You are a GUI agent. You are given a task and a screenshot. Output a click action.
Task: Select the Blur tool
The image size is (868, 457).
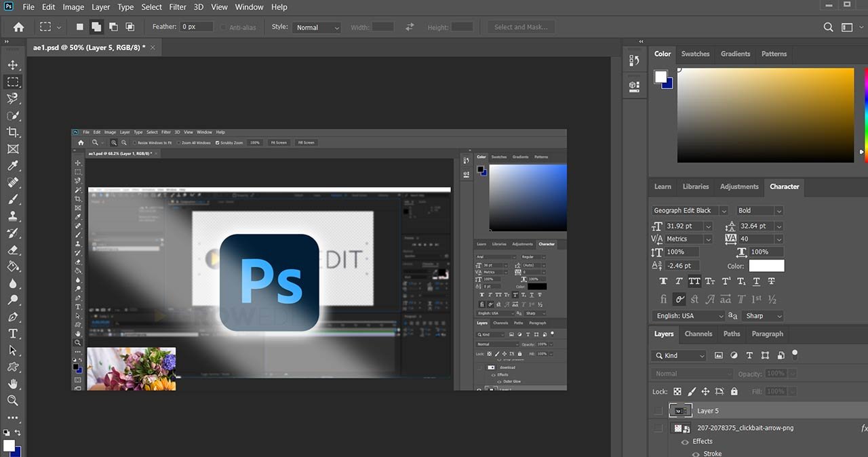point(13,283)
